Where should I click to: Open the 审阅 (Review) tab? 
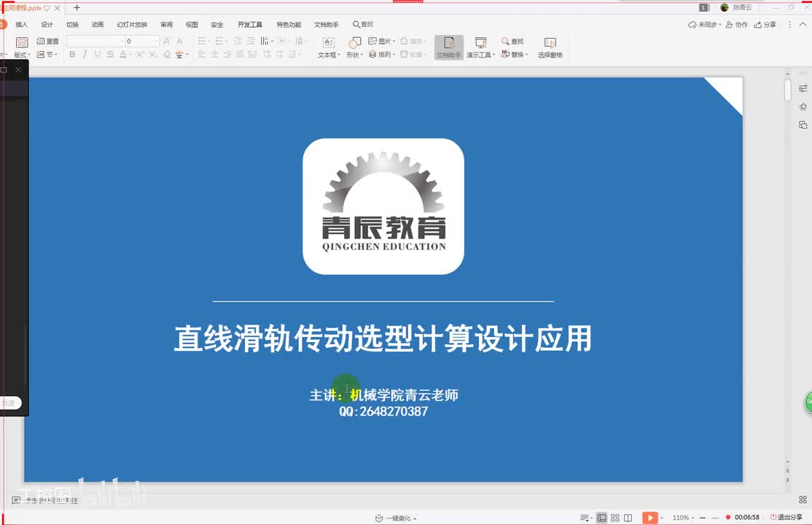pyautogui.click(x=167, y=24)
